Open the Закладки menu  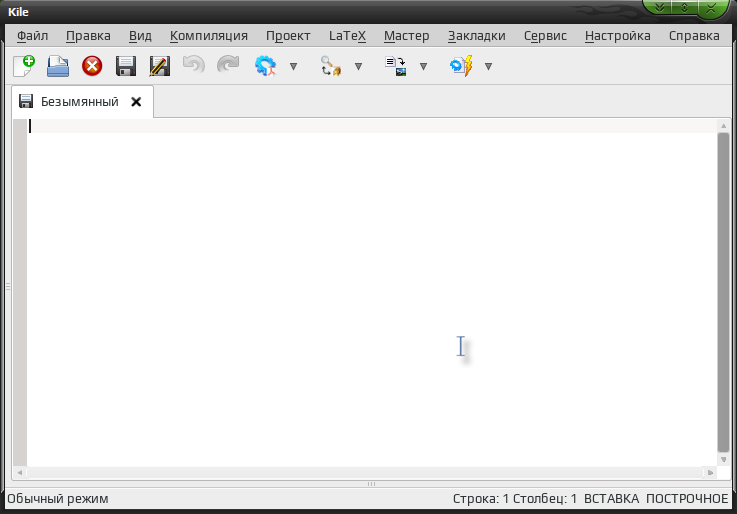coord(477,36)
